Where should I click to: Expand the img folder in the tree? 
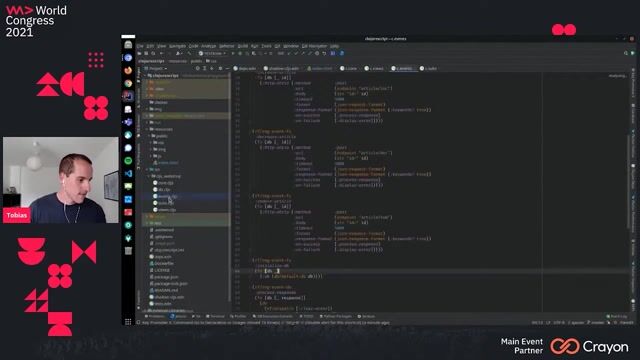point(151,149)
